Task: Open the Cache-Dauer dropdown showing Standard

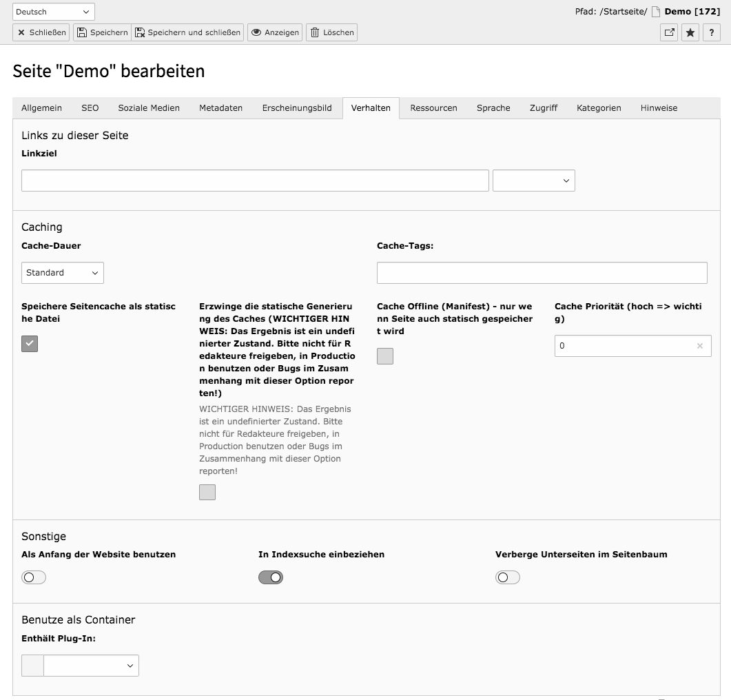Action: click(x=62, y=273)
